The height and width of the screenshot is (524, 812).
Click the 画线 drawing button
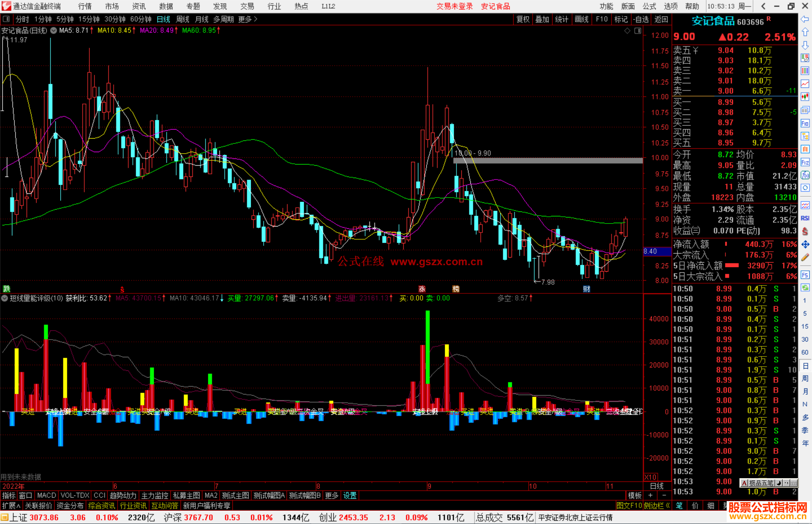[x=581, y=19]
